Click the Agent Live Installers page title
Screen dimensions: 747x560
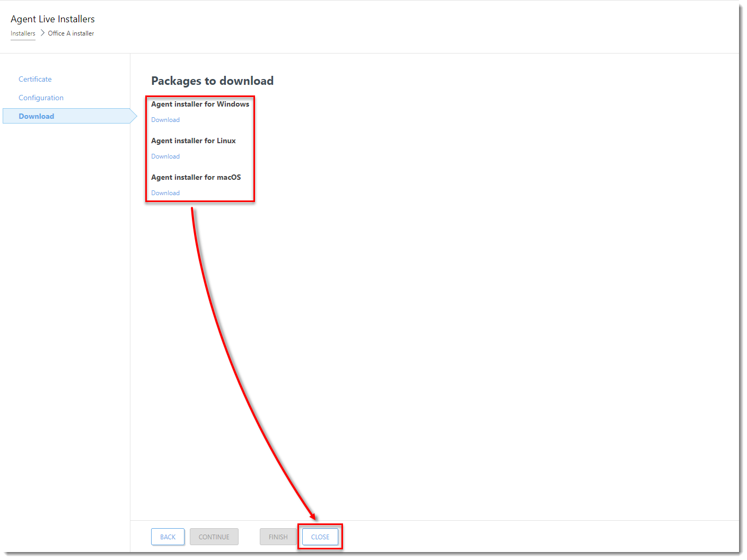52,19
